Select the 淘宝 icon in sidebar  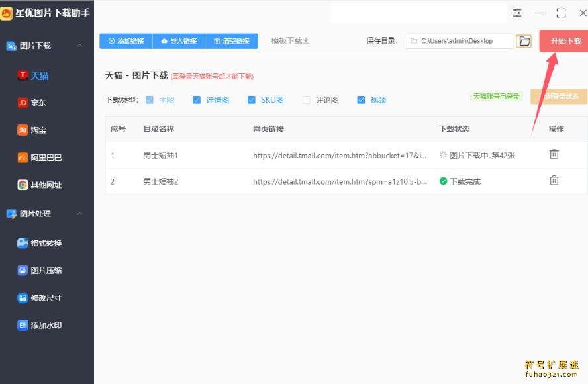[x=23, y=130]
